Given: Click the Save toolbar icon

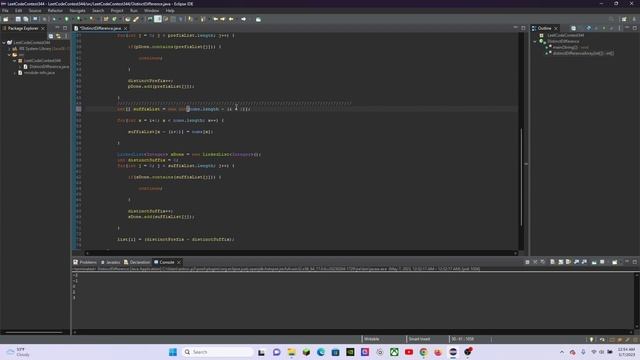Looking at the screenshot, I should (18, 19).
